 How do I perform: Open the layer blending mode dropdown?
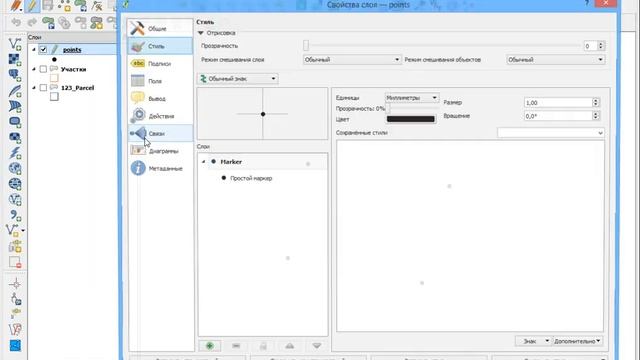352,60
